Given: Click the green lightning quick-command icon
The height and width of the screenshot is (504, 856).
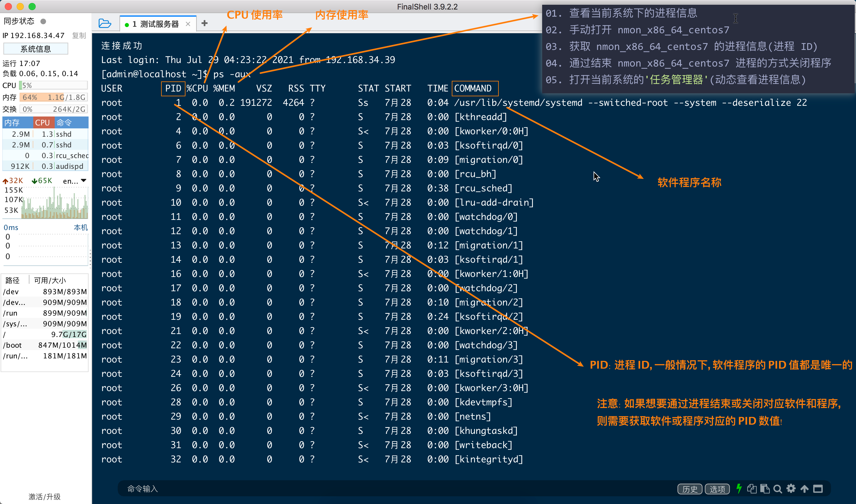Looking at the screenshot, I should point(739,488).
